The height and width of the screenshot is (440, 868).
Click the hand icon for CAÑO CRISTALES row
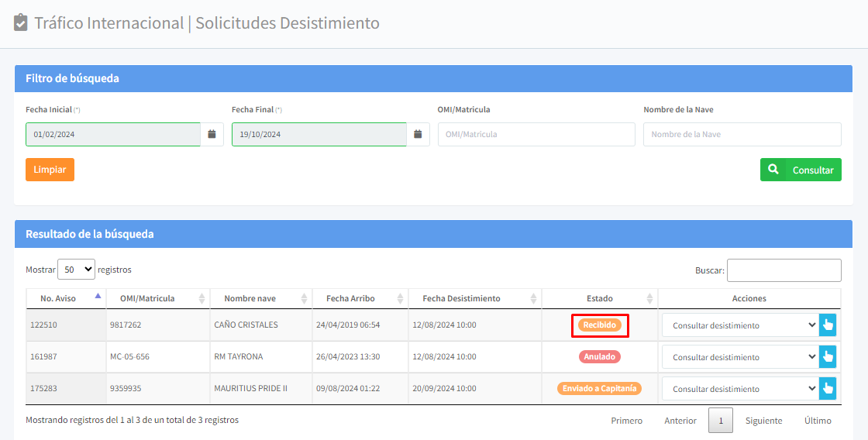pos(828,325)
